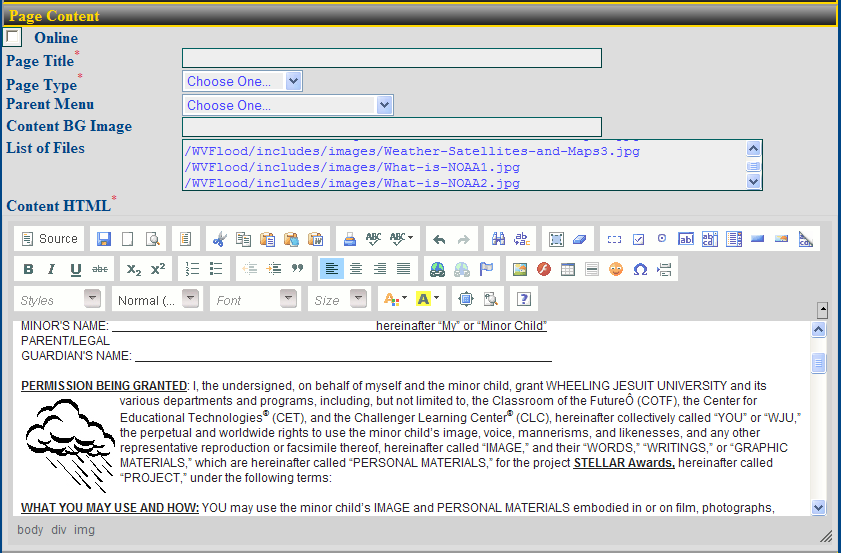Screen dimensions: 841x553
Task: Toggle the Online checkbox
Action: [13, 37]
